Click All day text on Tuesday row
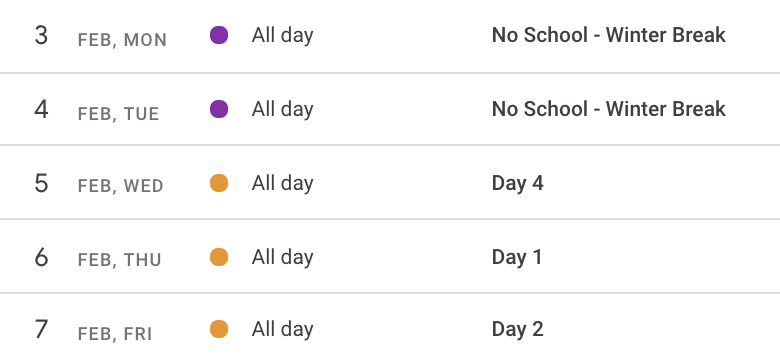The width and height of the screenshot is (780, 364). (x=283, y=109)
